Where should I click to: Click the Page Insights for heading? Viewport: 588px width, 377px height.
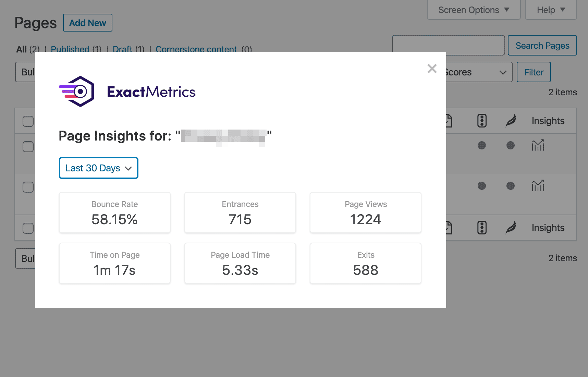pos(165,136)
